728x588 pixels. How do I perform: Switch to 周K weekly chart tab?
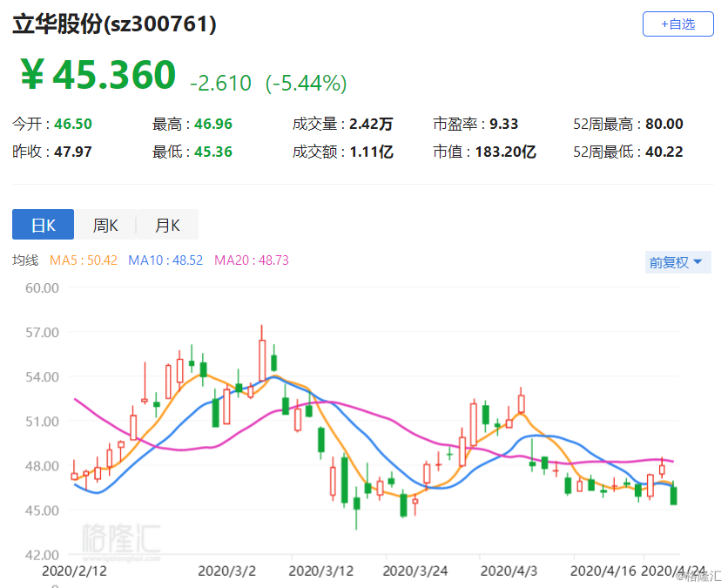[104, 225]
